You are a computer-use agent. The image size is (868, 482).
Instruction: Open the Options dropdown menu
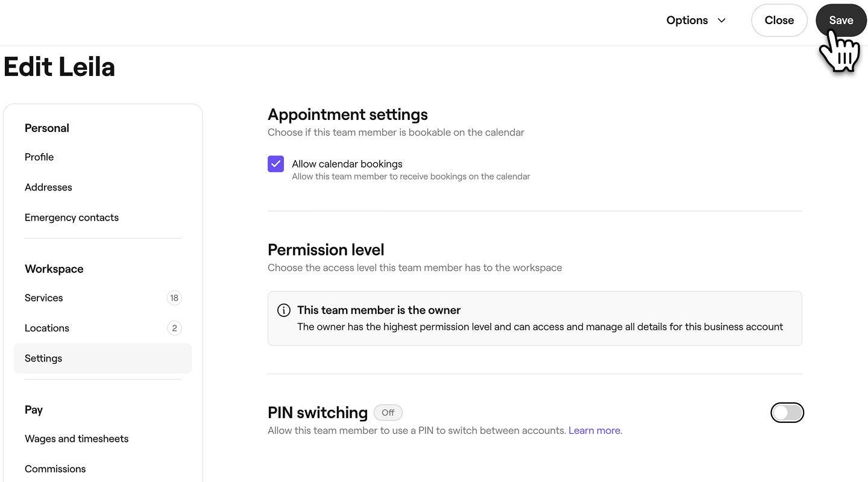696,20
